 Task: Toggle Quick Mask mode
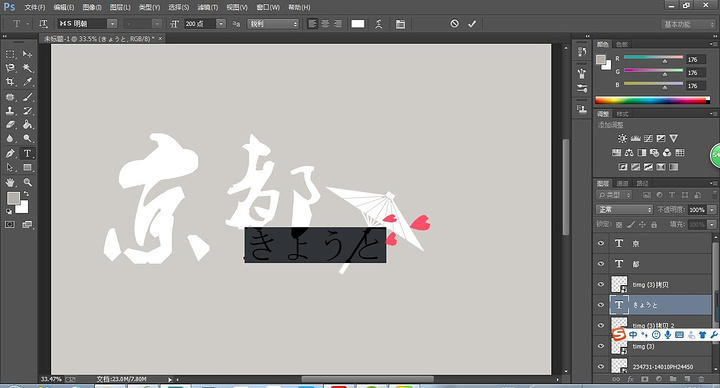point(10,225)
